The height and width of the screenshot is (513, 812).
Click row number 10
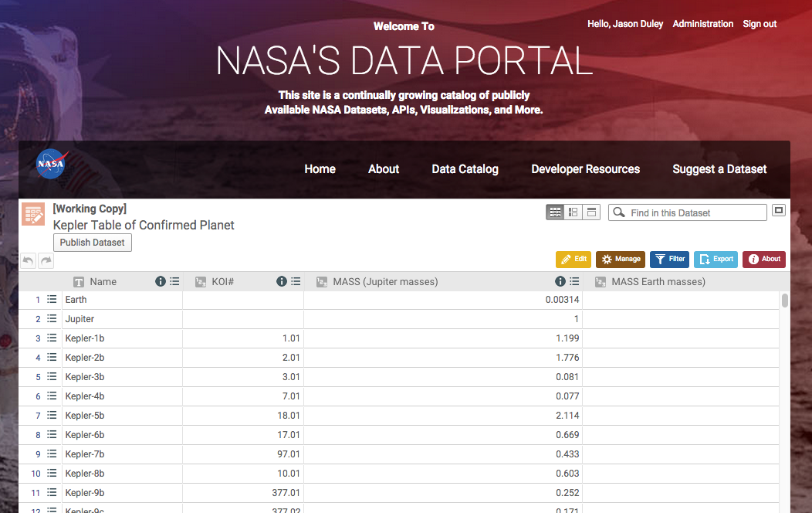[x=36, y=474]
